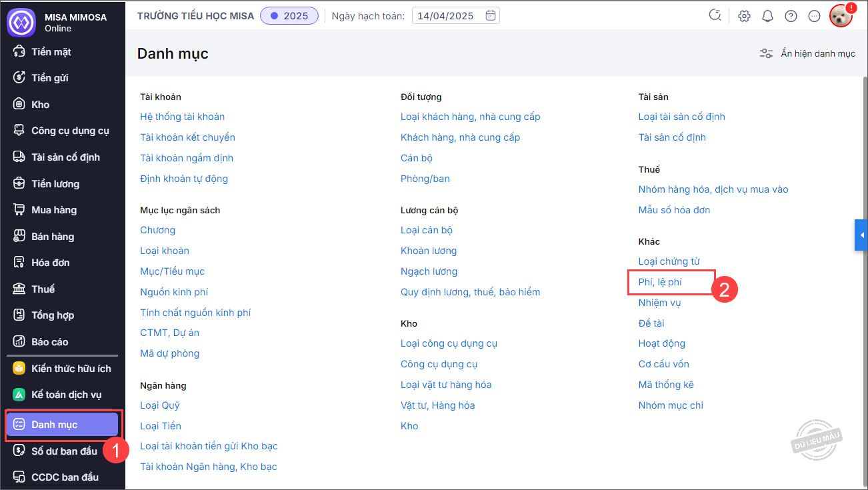Viewport: 868px width, 490px height.
Task: Expand the blue side panel arrow
Action: click(861, 235)
